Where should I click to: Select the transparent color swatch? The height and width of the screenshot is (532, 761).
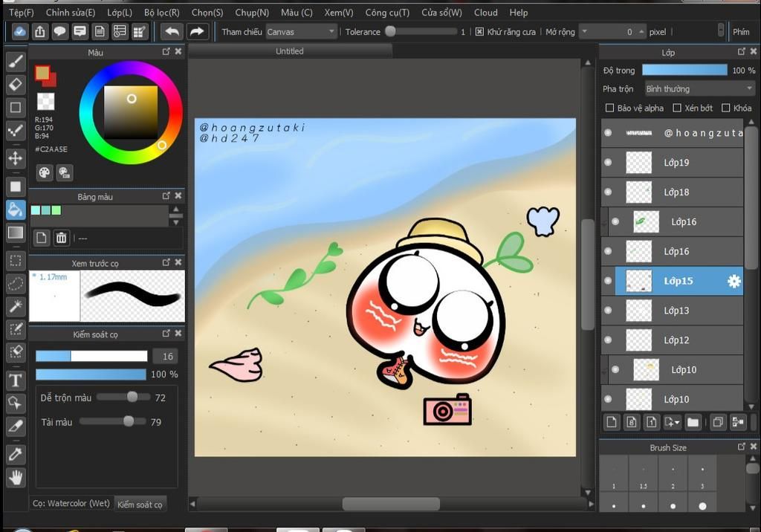45,102
